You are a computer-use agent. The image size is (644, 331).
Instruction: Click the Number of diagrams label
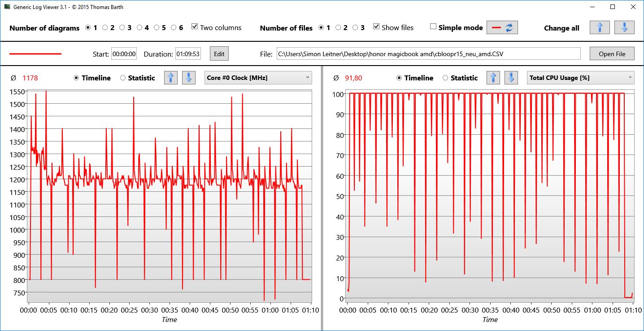44,28
